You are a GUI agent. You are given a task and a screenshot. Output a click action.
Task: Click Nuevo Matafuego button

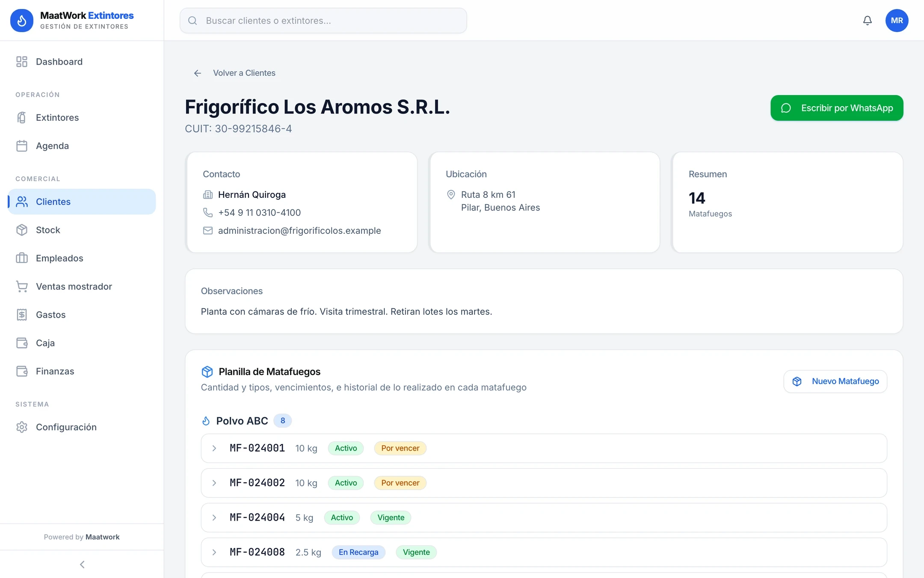pyautogui.click(x=835, y=381)
